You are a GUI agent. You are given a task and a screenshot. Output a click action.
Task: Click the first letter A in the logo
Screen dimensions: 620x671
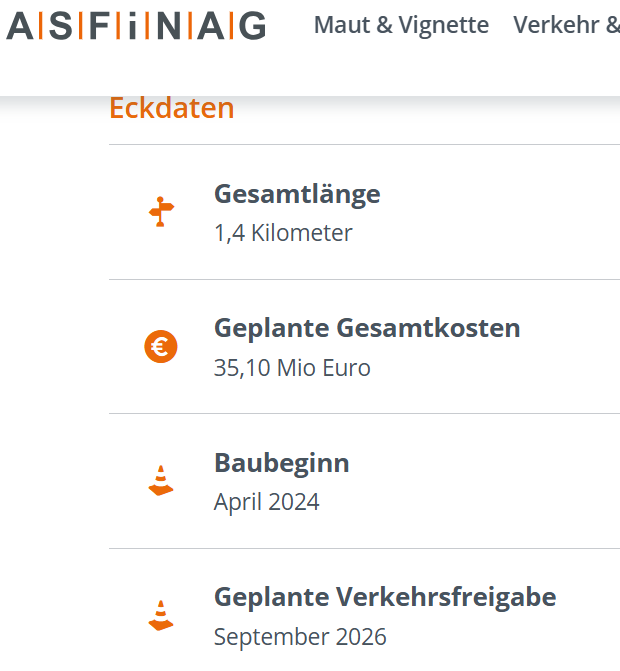20,26
